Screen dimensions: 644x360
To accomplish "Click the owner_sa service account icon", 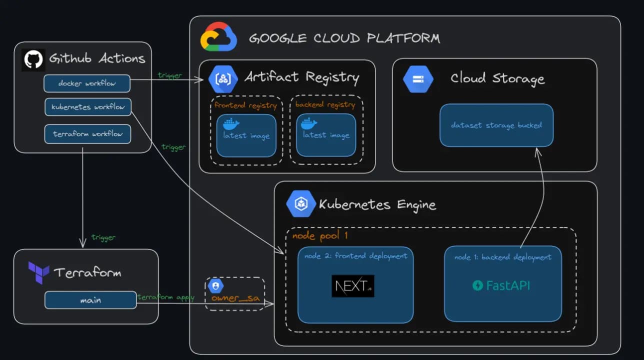I will click(215, 286).
